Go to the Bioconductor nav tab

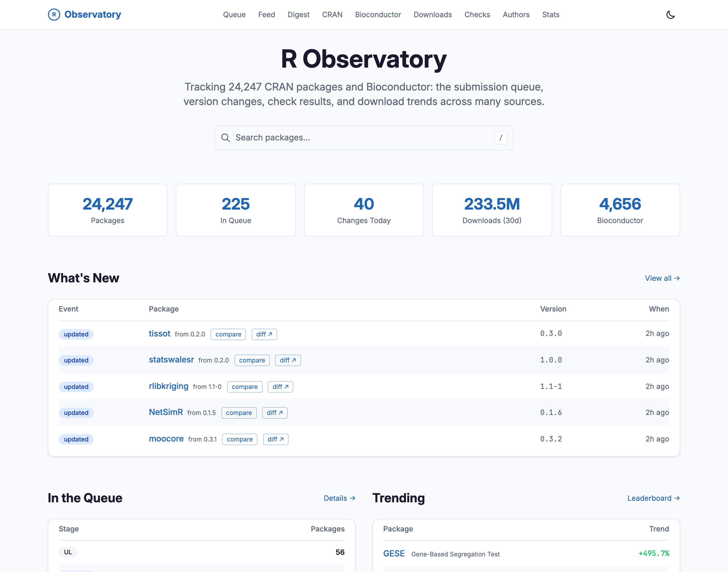(x=378, y=15)
